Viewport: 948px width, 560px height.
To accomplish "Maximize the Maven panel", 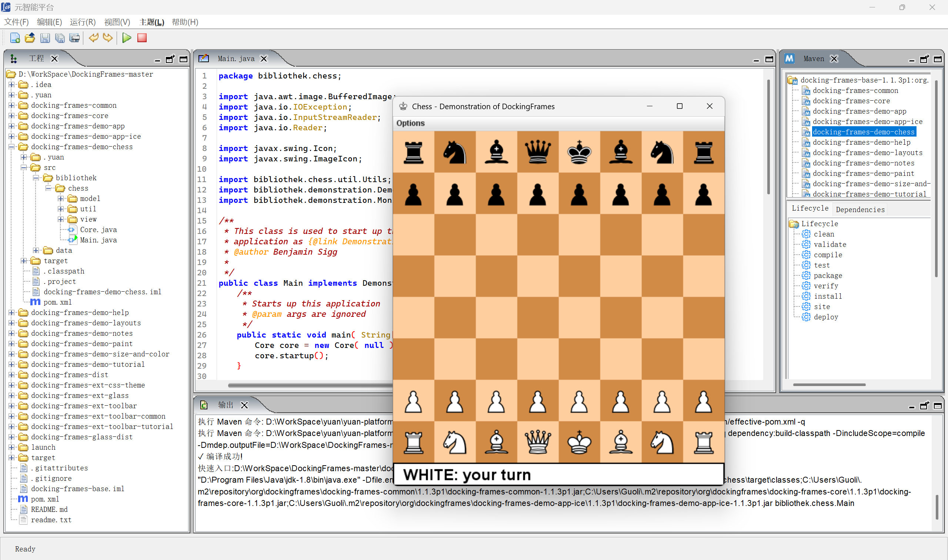I will coord(937,59).
